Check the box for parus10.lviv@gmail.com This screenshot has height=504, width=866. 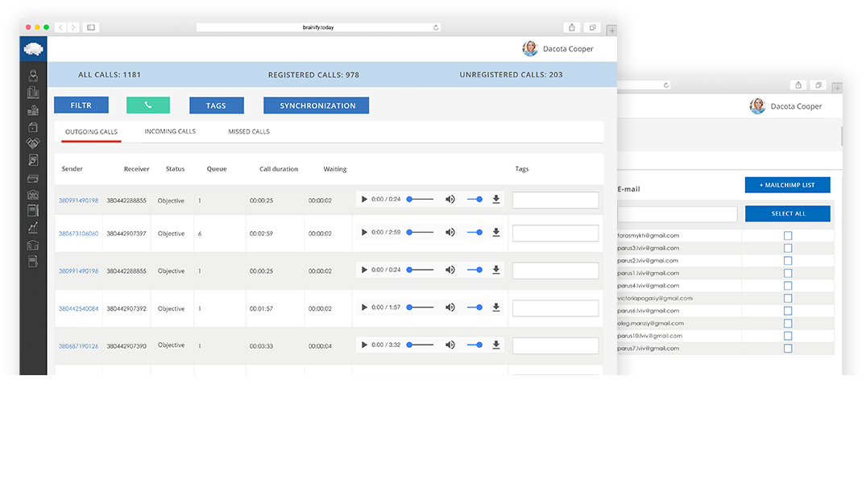(788, 336)
